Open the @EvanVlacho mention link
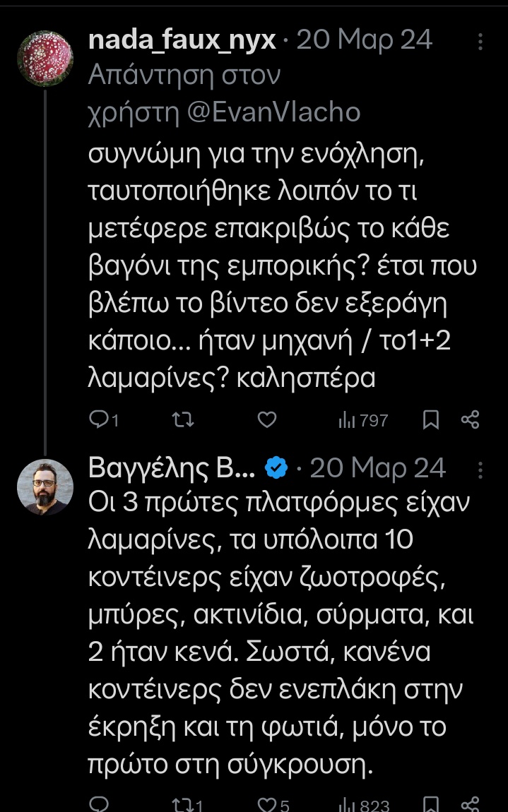Viewport: 508px width, 812px height. 273,112
